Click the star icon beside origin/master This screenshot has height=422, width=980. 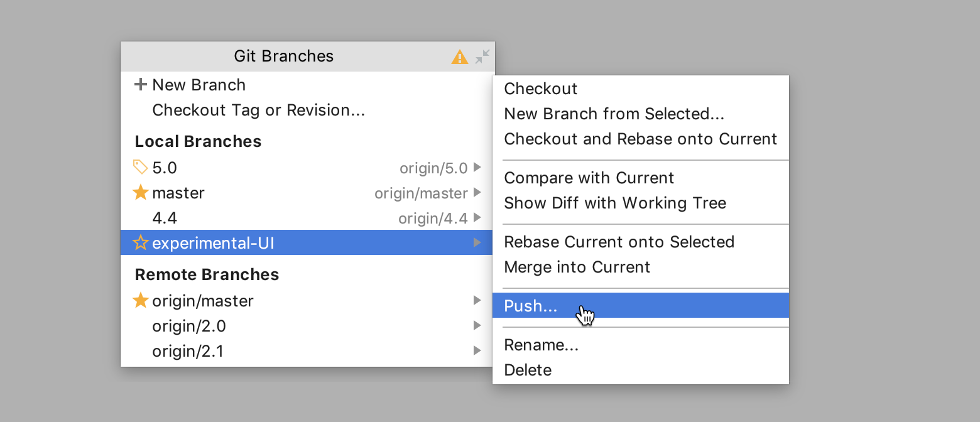(139, 300)
